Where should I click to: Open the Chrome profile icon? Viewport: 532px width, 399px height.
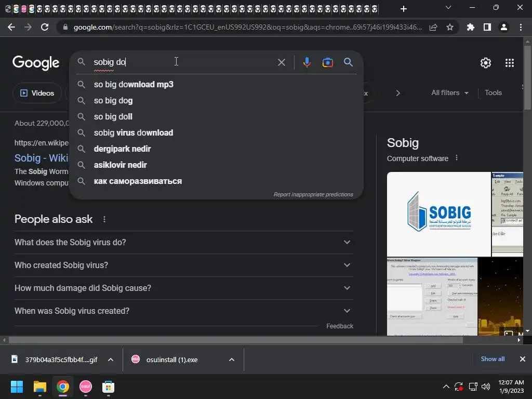(x=504, y=27)
